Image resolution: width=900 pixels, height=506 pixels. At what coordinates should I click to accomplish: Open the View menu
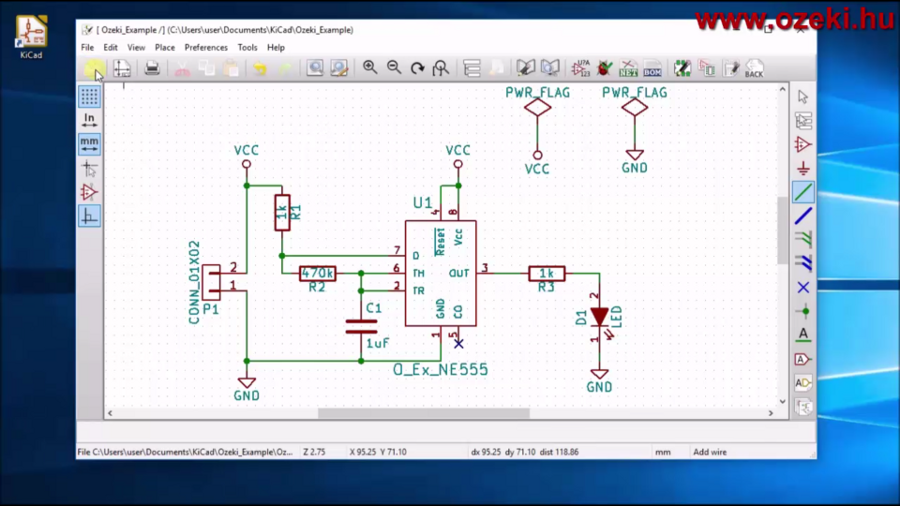coord(136,48)
